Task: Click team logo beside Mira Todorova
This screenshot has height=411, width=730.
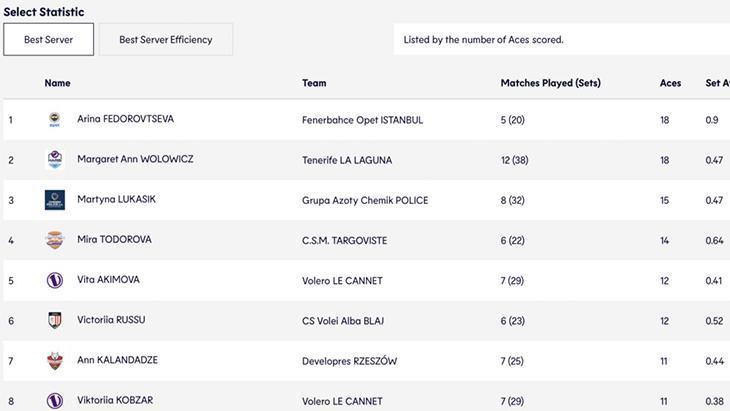Action: [55, 240]
